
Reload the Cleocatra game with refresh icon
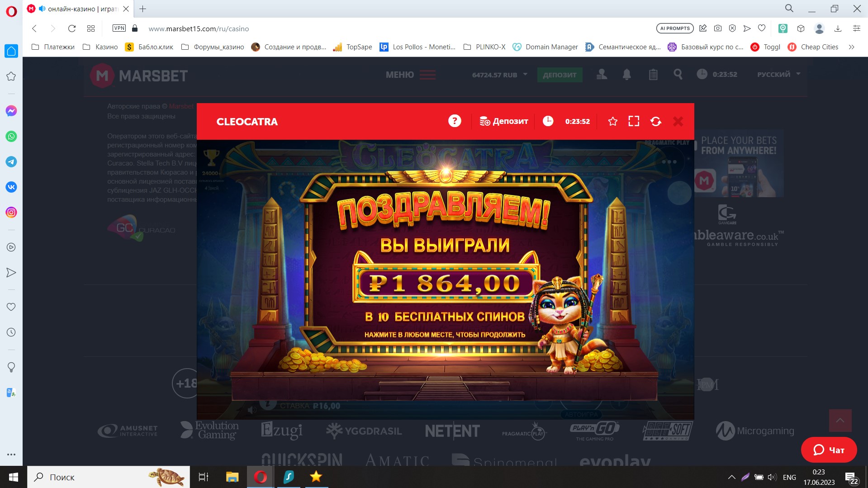click(x=655, y=121)
